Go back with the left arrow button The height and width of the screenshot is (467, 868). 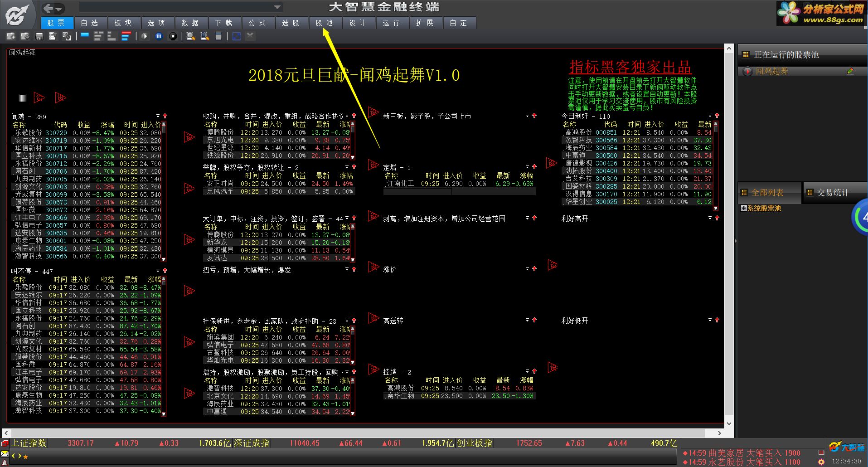[49, 8]
